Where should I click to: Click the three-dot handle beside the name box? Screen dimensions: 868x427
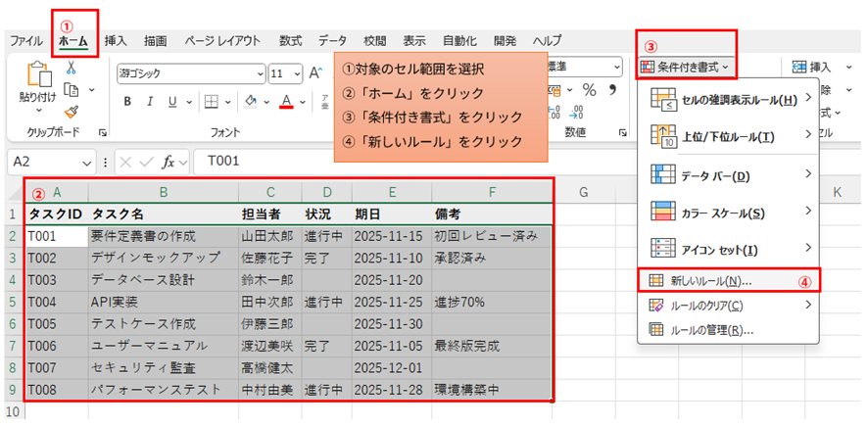106,162
